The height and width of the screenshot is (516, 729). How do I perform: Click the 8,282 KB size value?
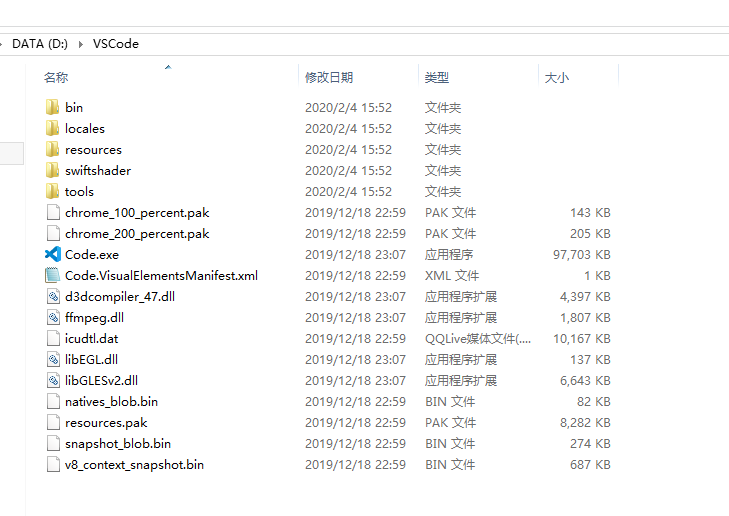585,423
